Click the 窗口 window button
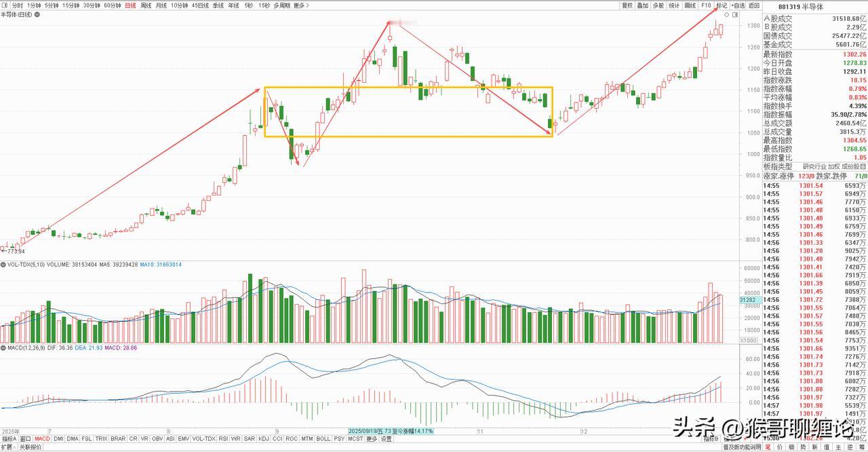The image size is (868, 452). [26, 438]
